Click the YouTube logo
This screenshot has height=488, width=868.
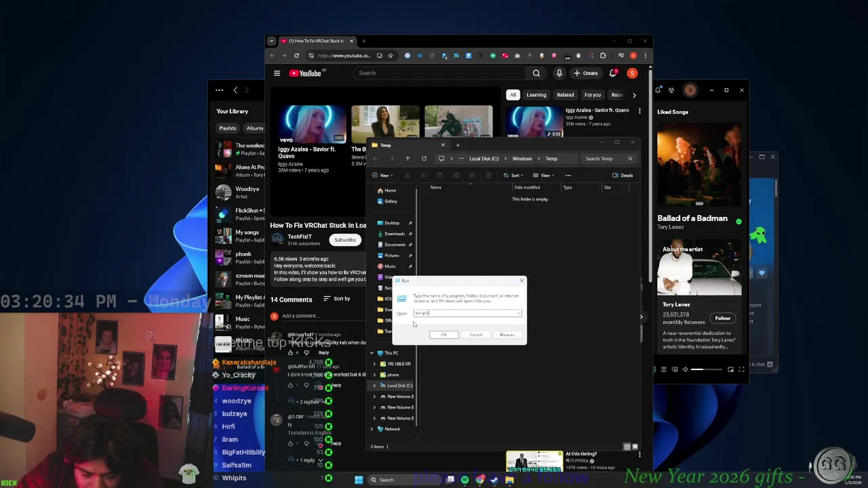click(x=305, y=73)
